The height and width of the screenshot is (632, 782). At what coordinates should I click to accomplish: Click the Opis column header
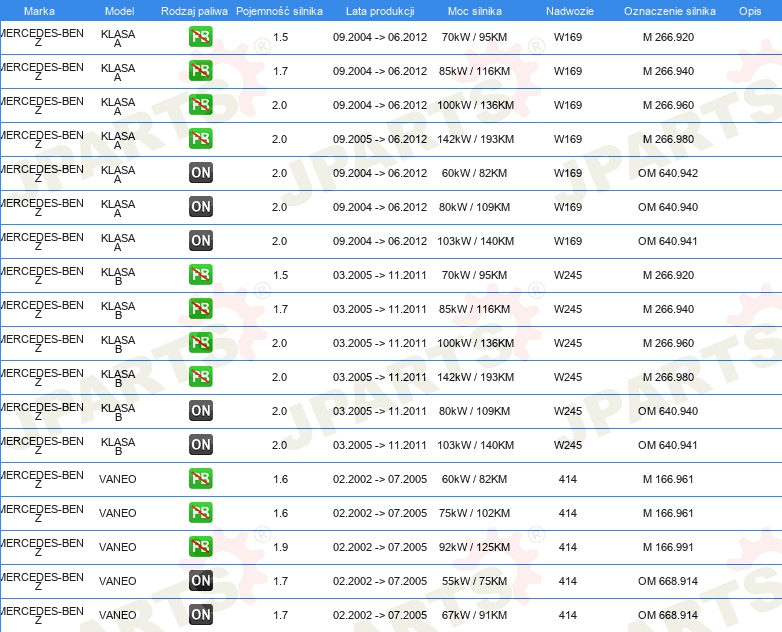click(750, 11)
